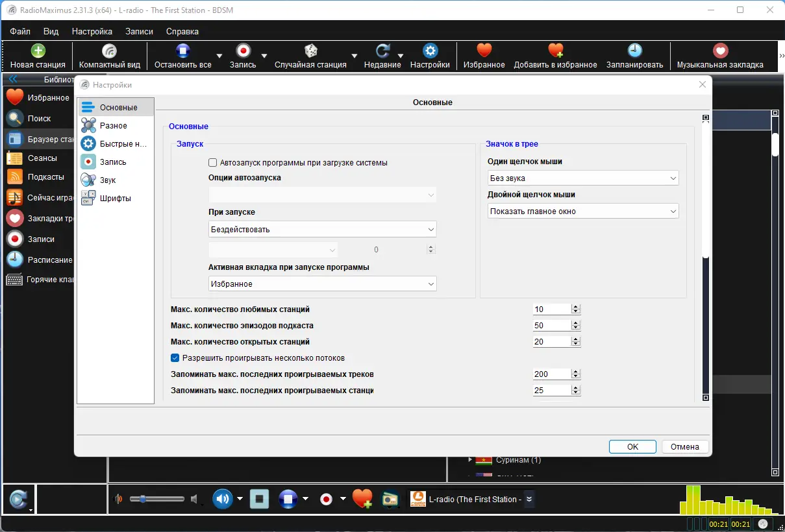
Task: Select the Быстрые н… settings category
Action: click(x=116, y=144)
